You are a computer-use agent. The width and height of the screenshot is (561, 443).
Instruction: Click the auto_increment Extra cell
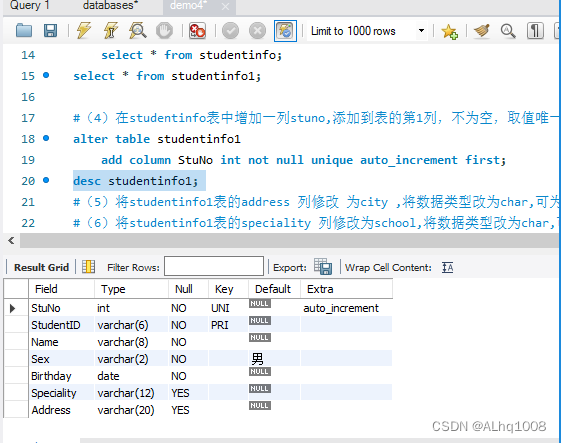[346, 308]
